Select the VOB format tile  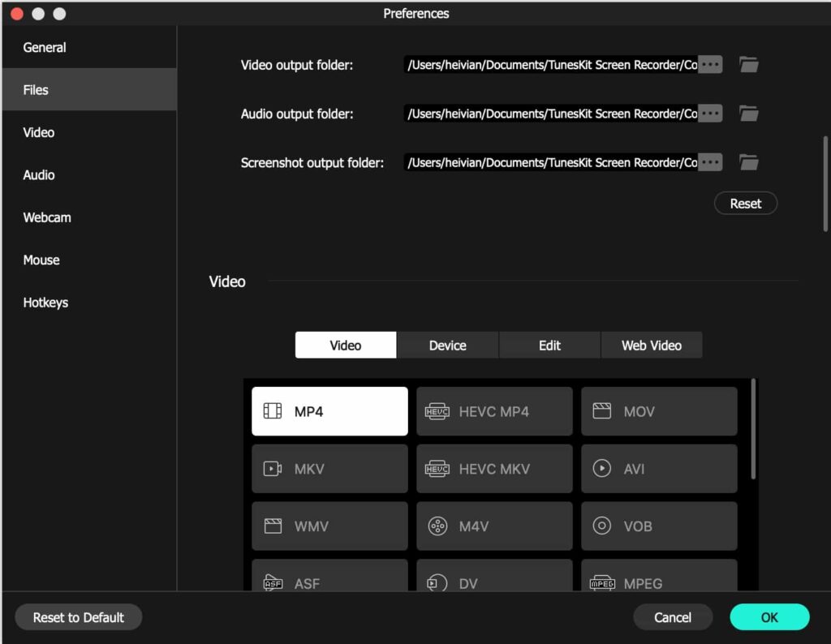658,526
